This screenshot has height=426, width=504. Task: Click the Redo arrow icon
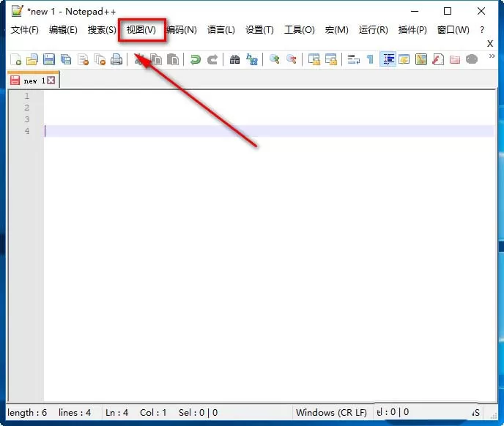[x=212, y=60]
